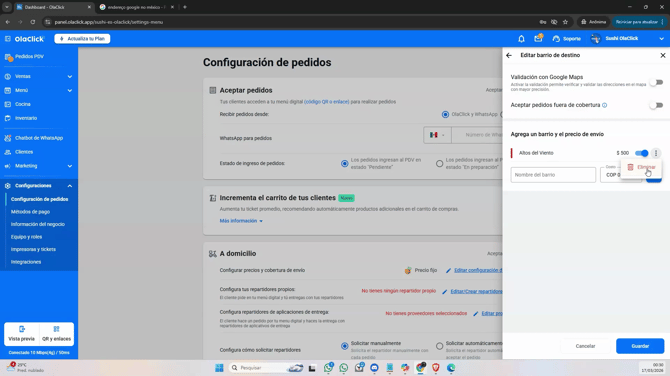The height and width of the screenshot is (376, 670).
Task: Open Información del negocio
Action: (x=38, y=224)
